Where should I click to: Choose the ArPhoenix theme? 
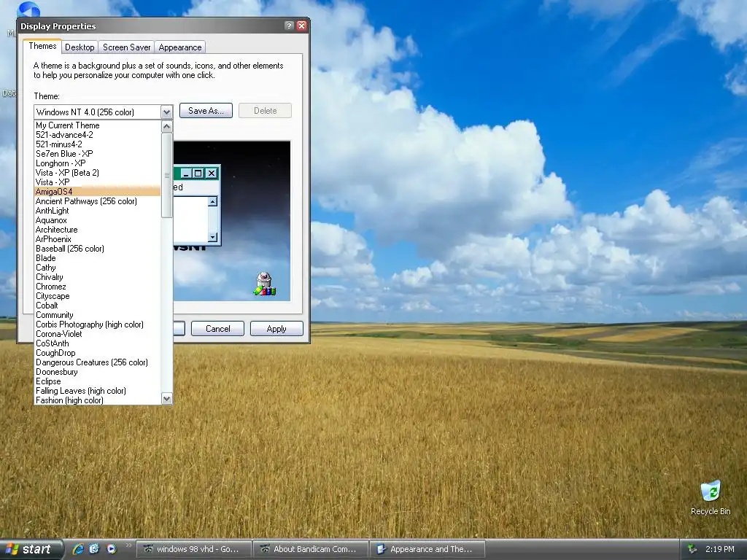97,239
